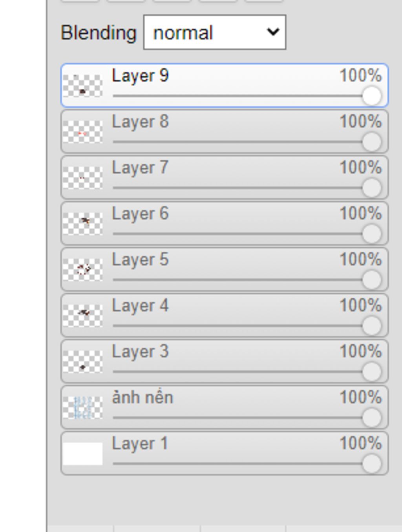Click Layer 1 opacity slider handle
The height and width of the screenshot is (532, 402).
pyautogui.click(x=372, y=464)
